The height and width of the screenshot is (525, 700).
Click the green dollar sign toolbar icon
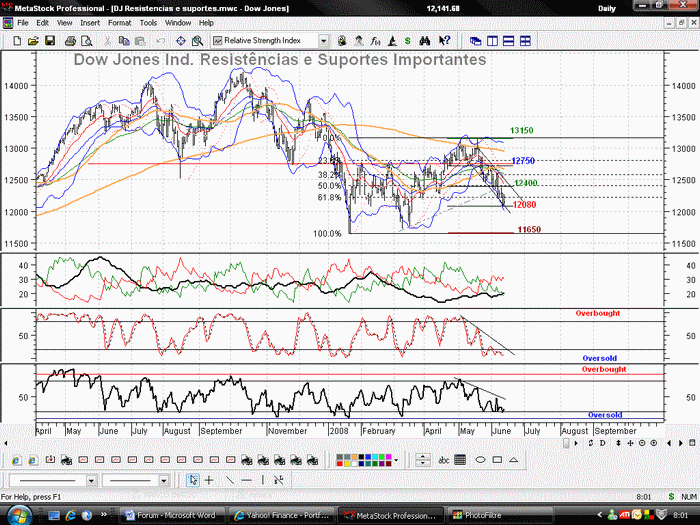407,41
